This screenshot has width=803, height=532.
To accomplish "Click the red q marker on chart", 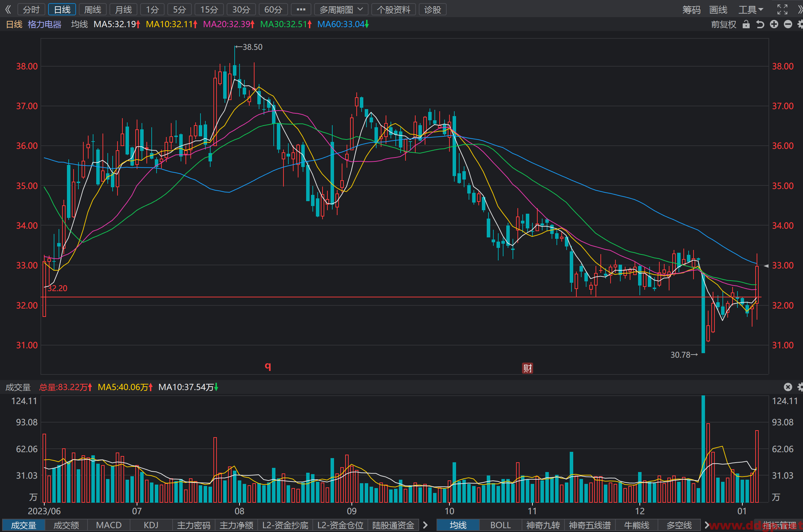I will click(x=268, y=366).
